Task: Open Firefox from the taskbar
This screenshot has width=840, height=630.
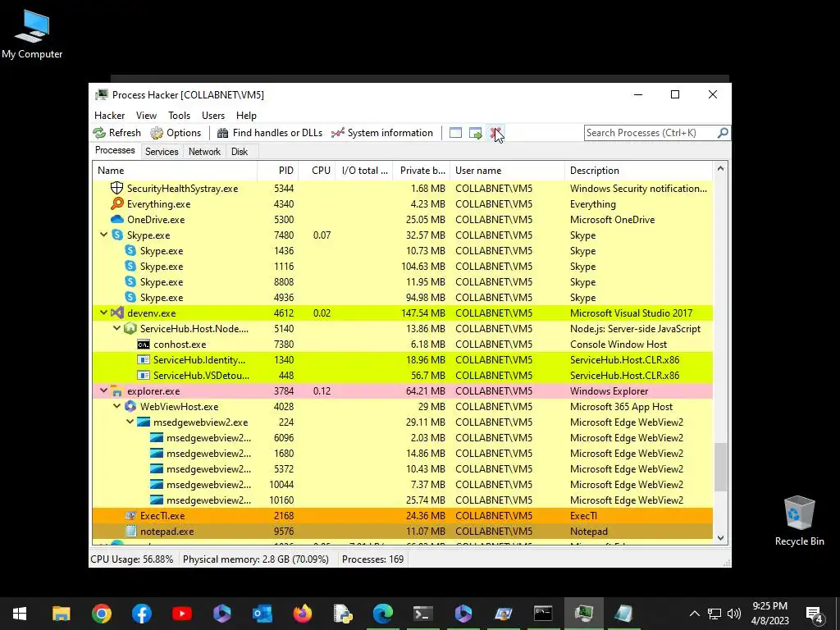Action: pyautogui.click(x=303, y=614)
